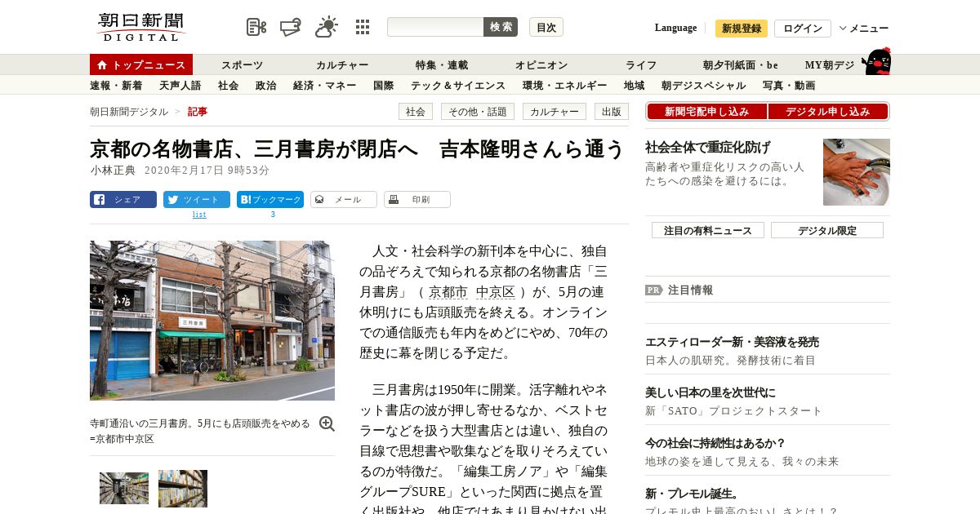The height and width of the screenshot is (514, 980).
Task: Click the ログイン button
Action: click(803, 29)
